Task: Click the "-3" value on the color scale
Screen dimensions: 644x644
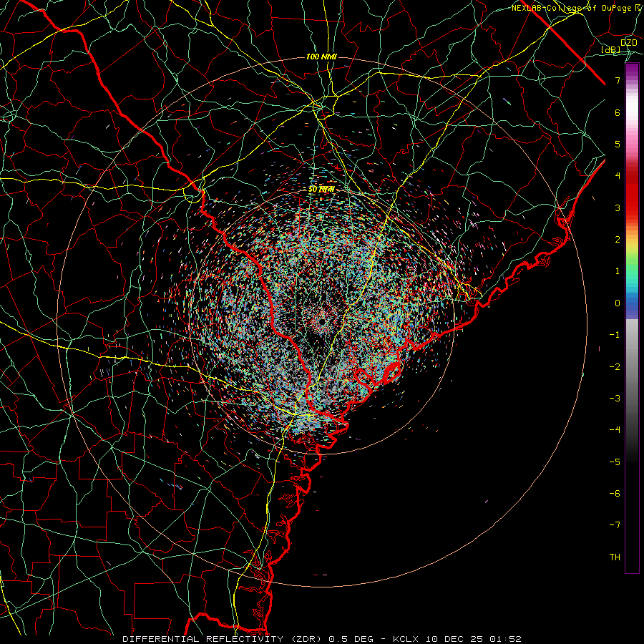Action: click(x=615, y=399)
